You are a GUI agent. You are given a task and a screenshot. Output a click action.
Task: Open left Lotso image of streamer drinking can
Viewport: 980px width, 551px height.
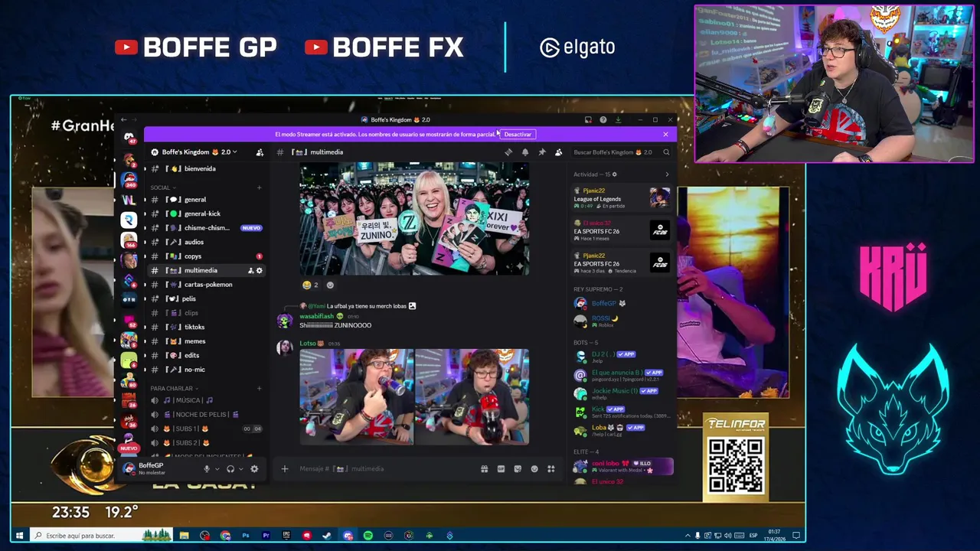tap(356, 396)
